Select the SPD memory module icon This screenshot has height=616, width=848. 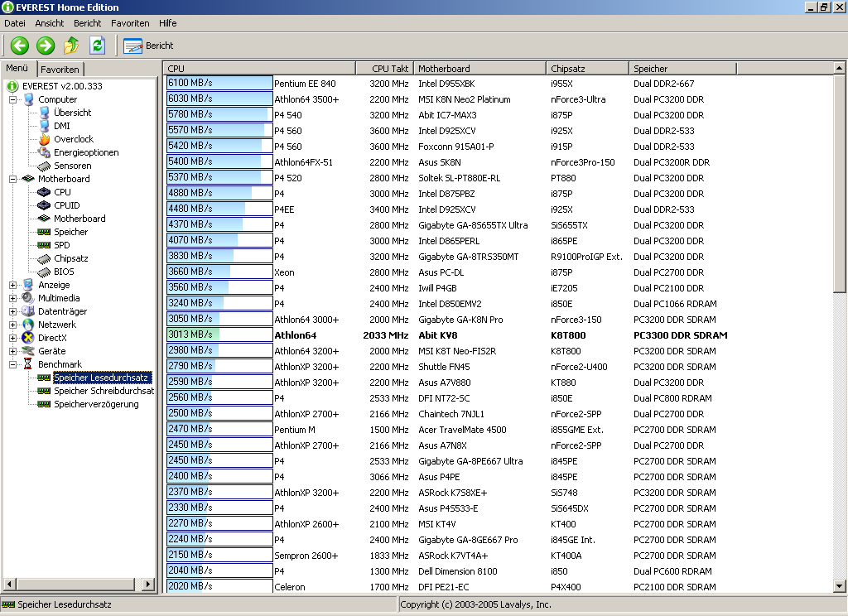44,245
